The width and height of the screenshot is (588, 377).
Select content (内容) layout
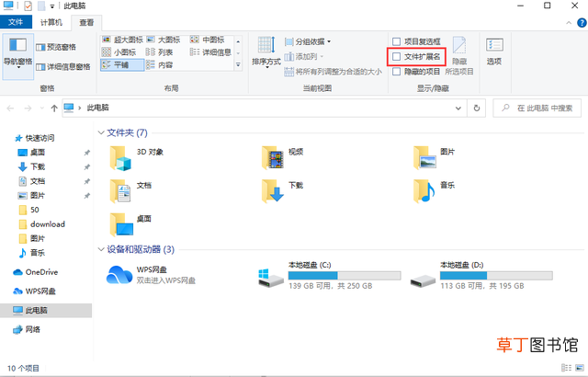(159, 65)
